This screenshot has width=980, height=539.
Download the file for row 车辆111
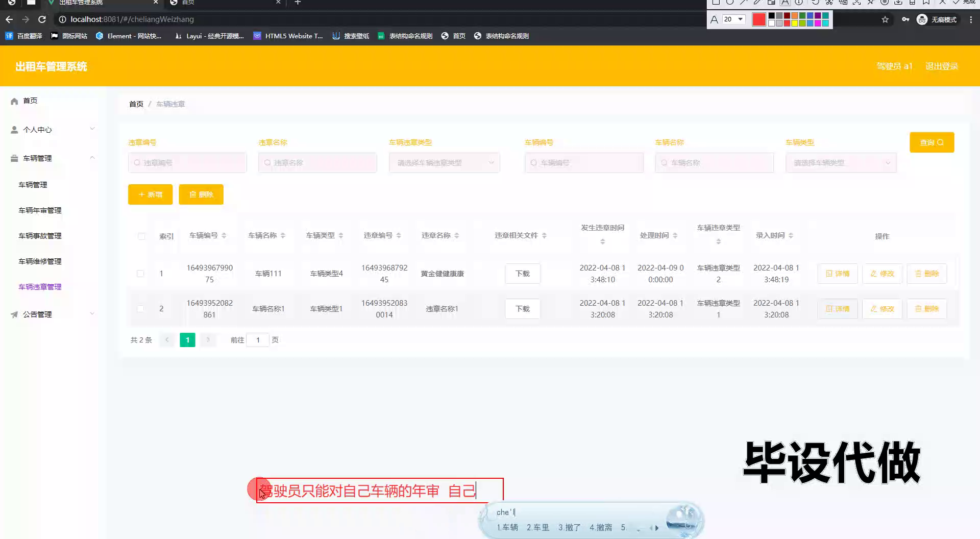point(523,274)
